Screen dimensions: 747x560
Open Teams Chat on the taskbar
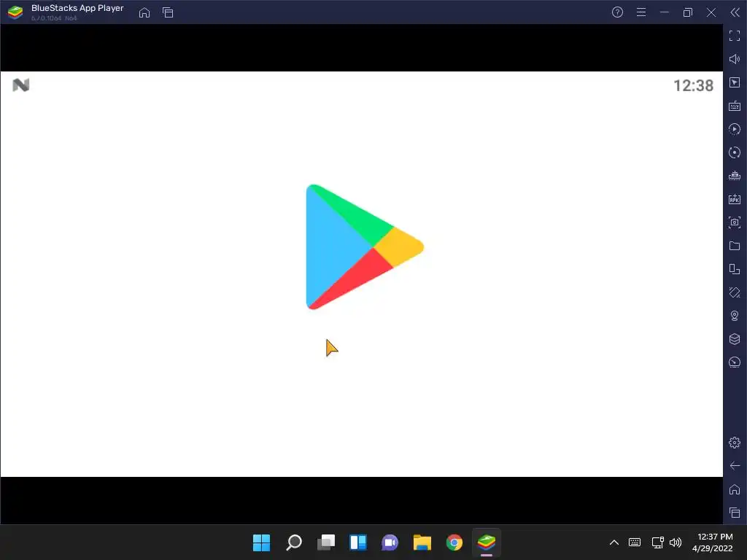coord(390,542)
